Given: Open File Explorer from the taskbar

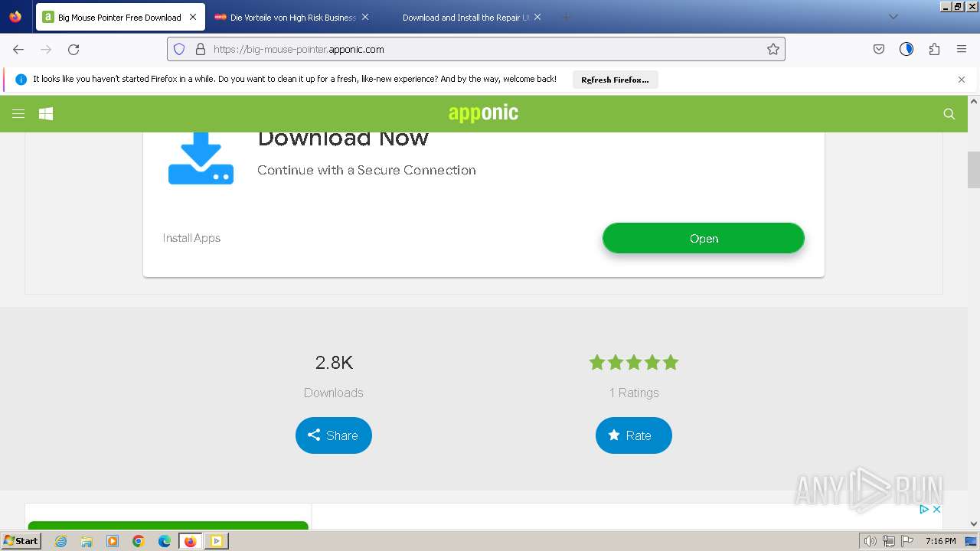Looking at the screenshot, I should click(x=87, y=541).
